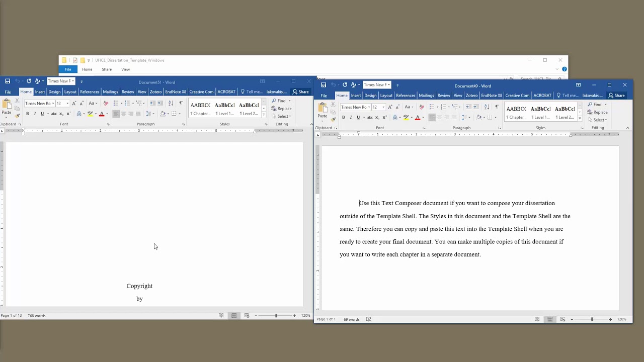The height and width of the screenshot is (362, 644).
Task: Click the word Copyright in Document51 page
Action: pos(139,286)
